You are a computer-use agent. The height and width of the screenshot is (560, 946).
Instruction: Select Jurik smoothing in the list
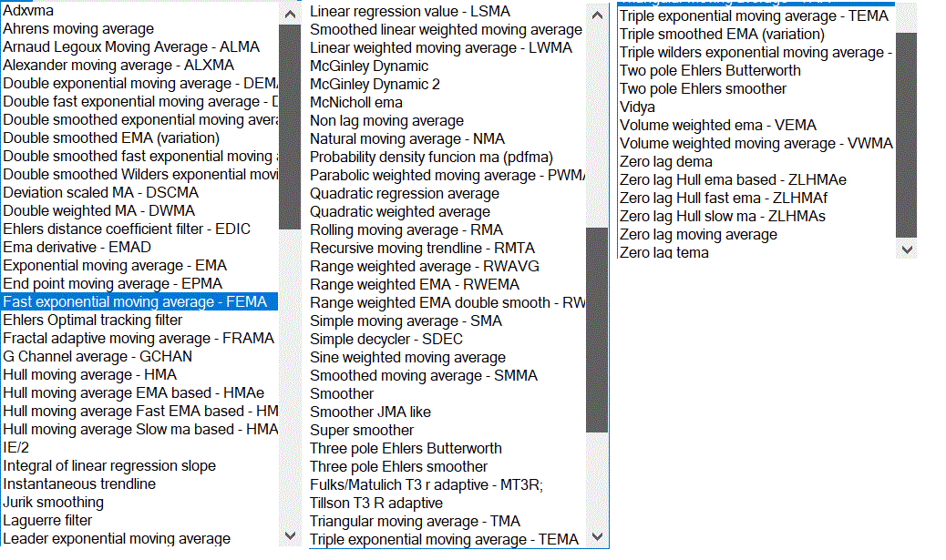pyautogui.click(x=54, y=503)
